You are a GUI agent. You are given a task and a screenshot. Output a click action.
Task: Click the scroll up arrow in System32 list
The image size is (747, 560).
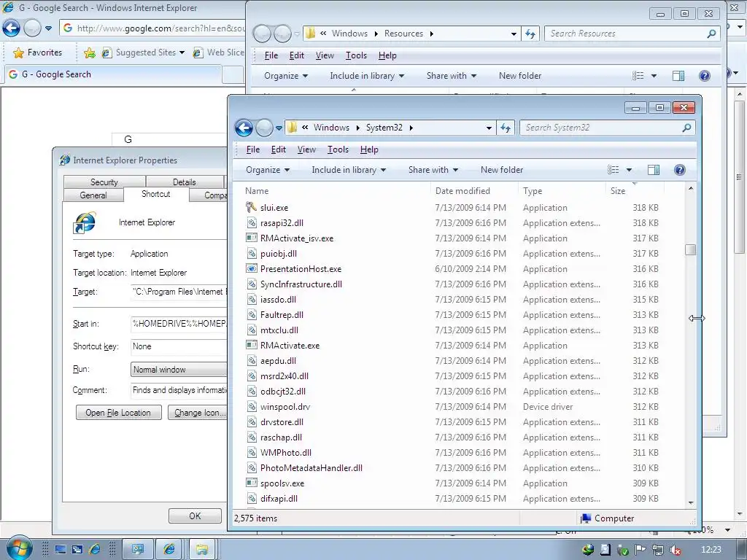point(691,189)
